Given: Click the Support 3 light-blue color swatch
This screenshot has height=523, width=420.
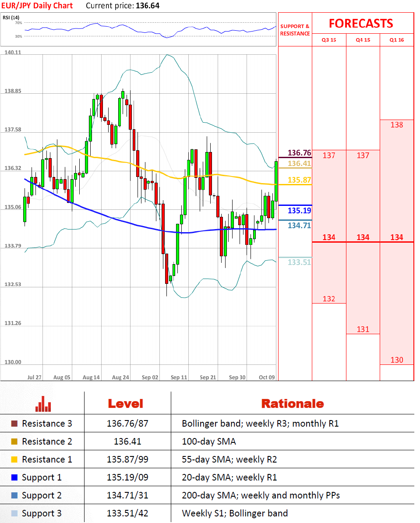Looking at the screenshot, I should (14, 514).
